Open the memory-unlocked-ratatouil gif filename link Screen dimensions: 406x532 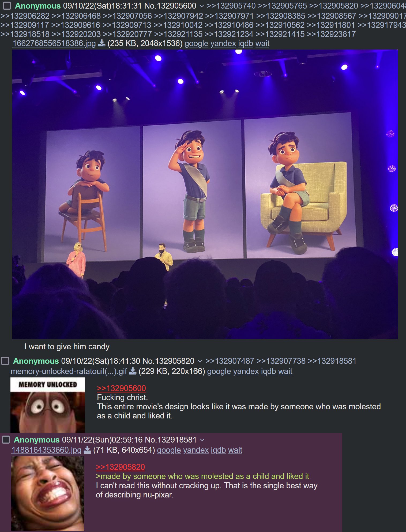click(69, 371)
